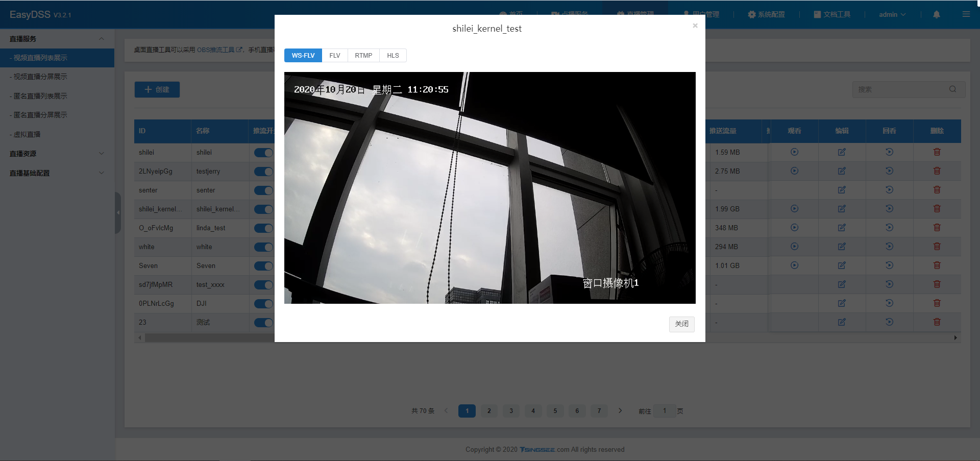Delete the 348 MB row stream

click(937, 228)
